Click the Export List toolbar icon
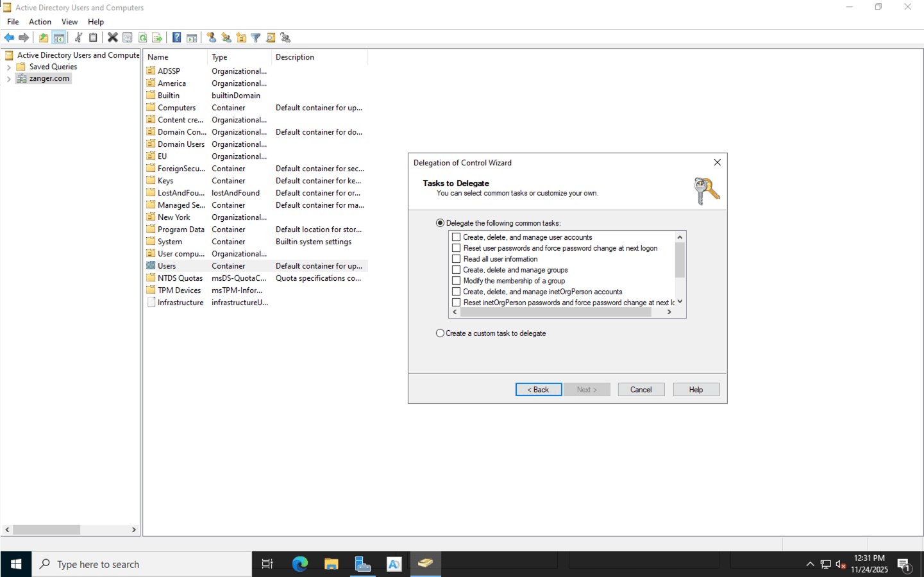The width and height of the screenshot is (924, 577). (157, 38)
